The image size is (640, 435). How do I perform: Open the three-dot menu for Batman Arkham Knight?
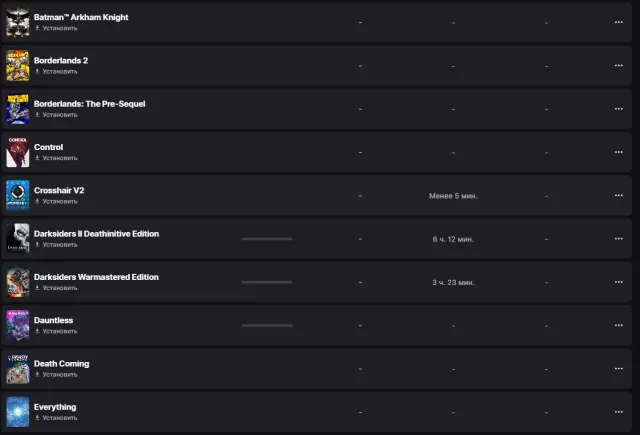coord(618,22)
